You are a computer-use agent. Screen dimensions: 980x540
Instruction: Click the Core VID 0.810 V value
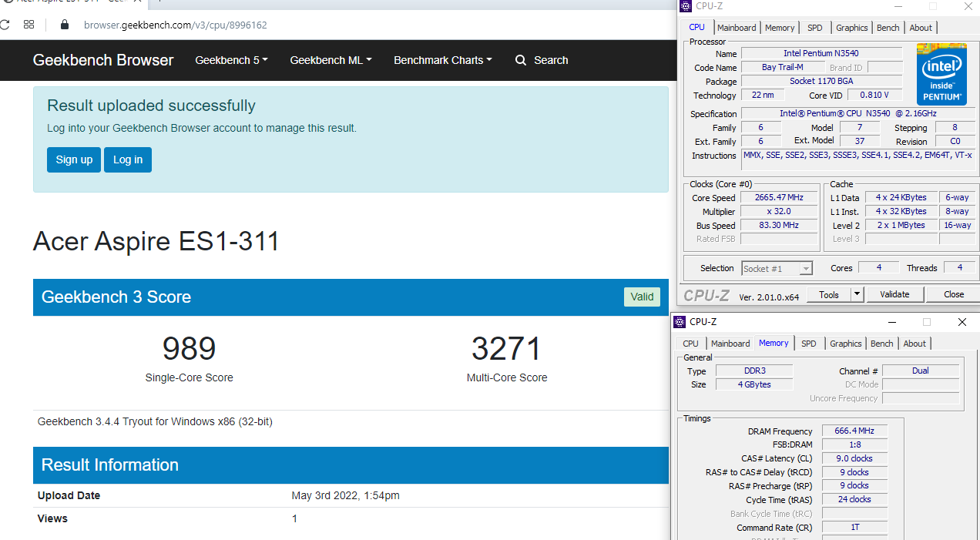(874, 95)
